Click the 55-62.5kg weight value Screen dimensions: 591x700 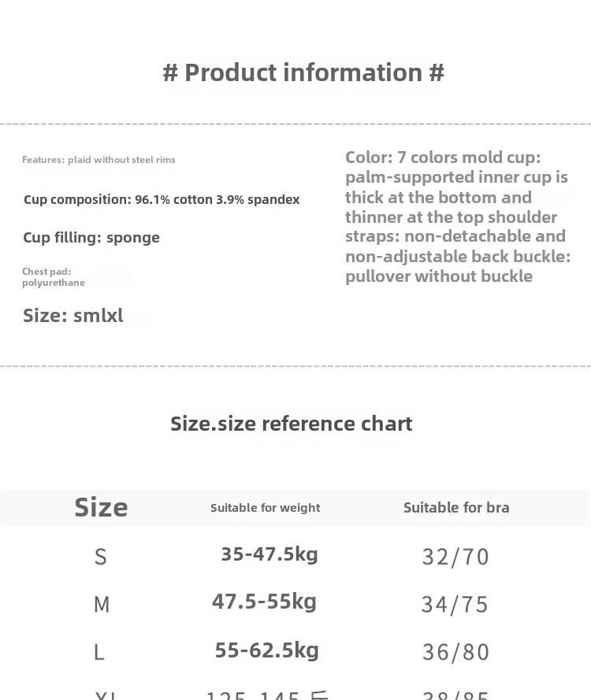(x=267, y=650)
